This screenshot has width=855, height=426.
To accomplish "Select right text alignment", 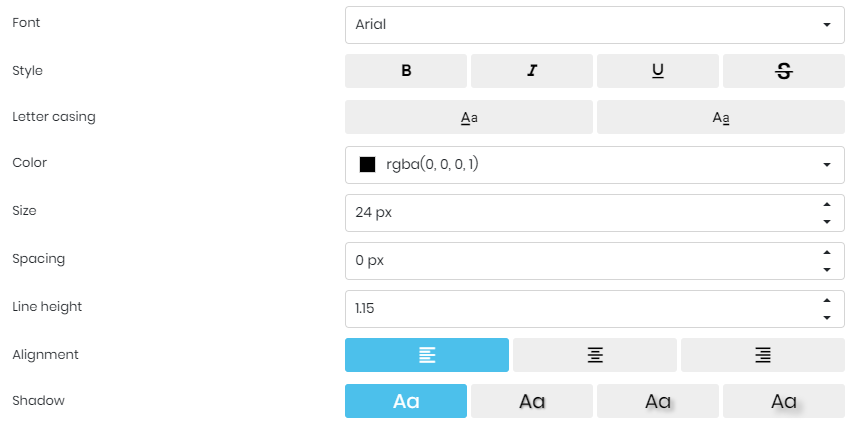I will point(762,354).
